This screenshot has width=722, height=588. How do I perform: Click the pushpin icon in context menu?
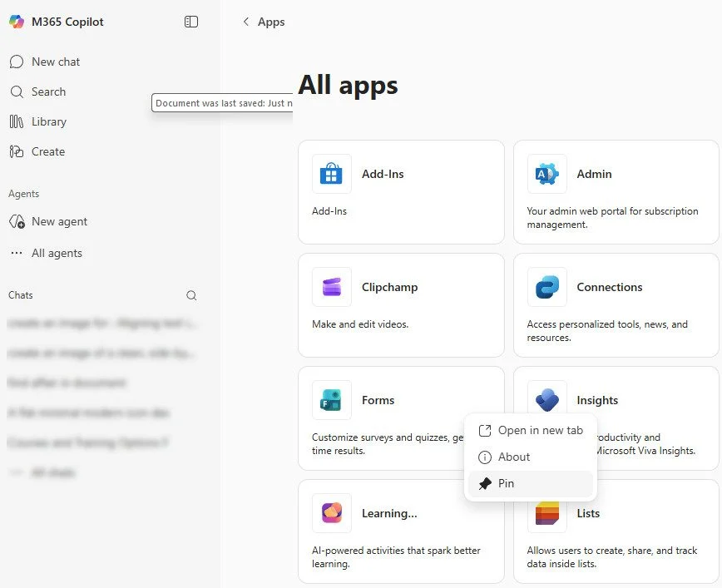tap(485, 483)
